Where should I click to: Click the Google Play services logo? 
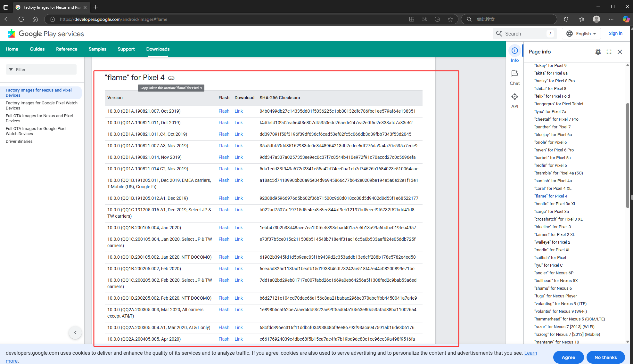point(46,34)
